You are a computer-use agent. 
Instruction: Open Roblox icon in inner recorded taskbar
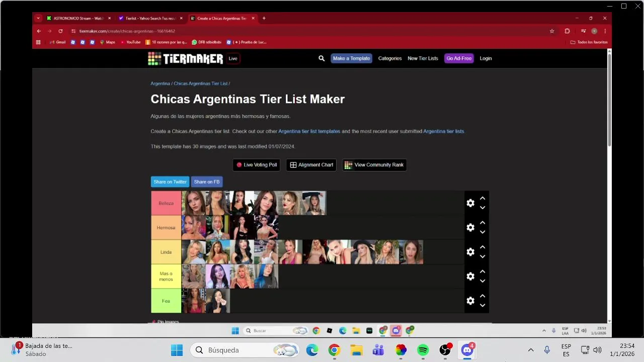330,330
